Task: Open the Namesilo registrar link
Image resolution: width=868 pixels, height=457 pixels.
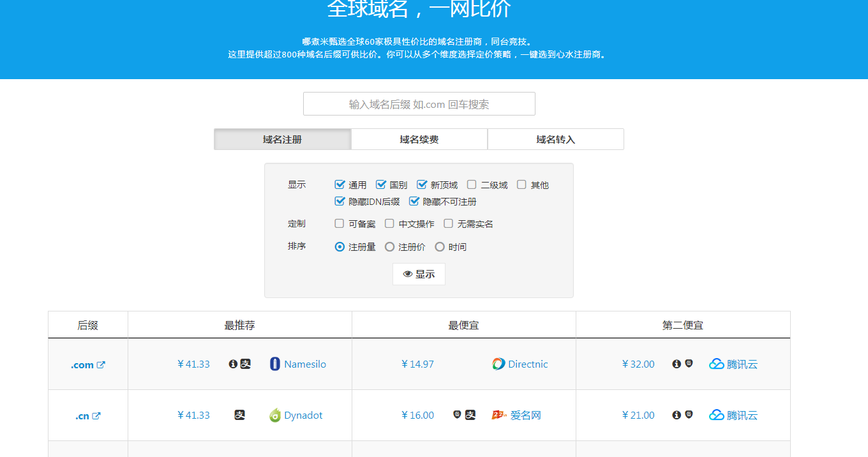Action: [x=304, y=364]
